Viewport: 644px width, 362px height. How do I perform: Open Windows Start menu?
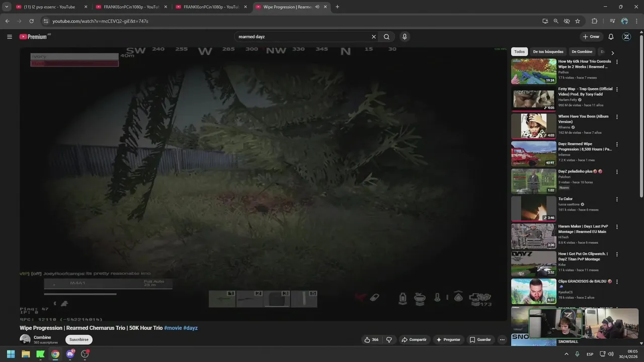pos(11,354)
